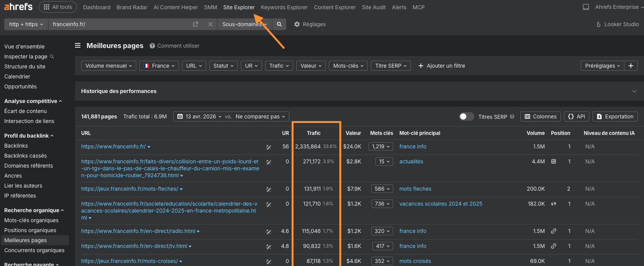Open Looker Studio
Screen dimensions: 644x266
tap(617, 24)
